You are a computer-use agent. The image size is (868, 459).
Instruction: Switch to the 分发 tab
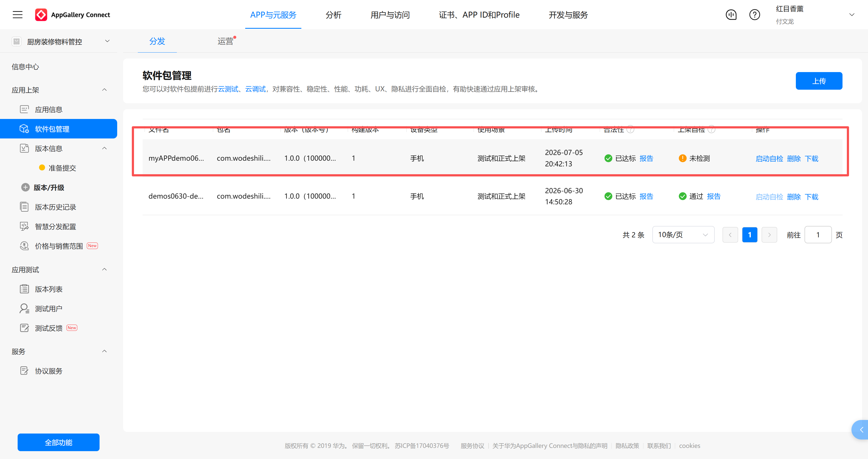click(157, 41)
